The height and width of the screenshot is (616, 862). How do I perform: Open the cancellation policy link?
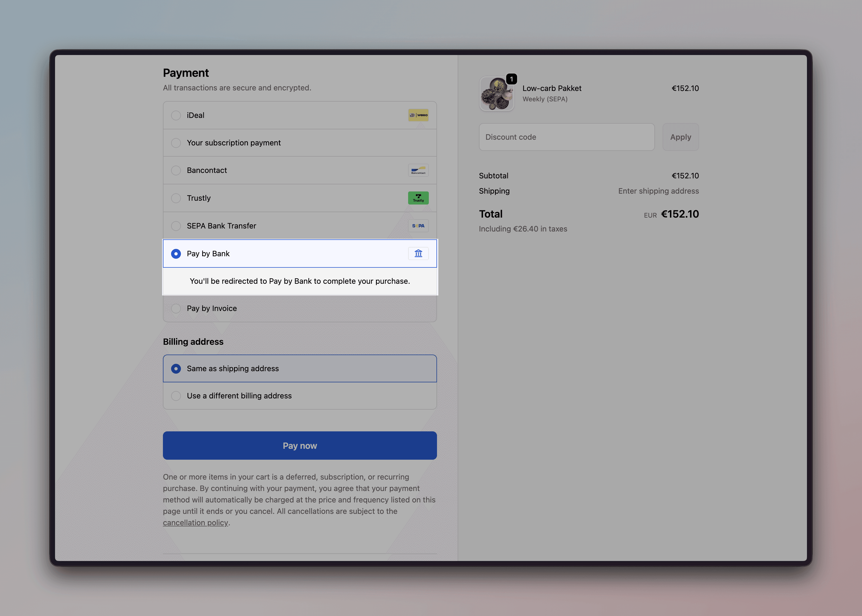(x=195, y=522)
